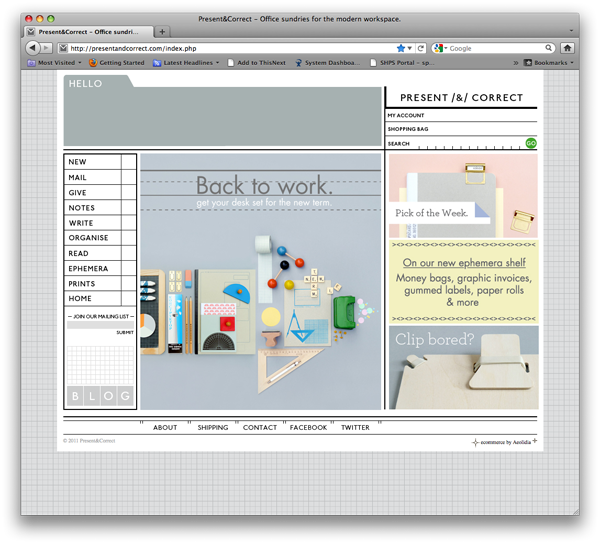Open the System Dashboard bookmark
This screenshot has height=544, width=600.
(328, 63)
